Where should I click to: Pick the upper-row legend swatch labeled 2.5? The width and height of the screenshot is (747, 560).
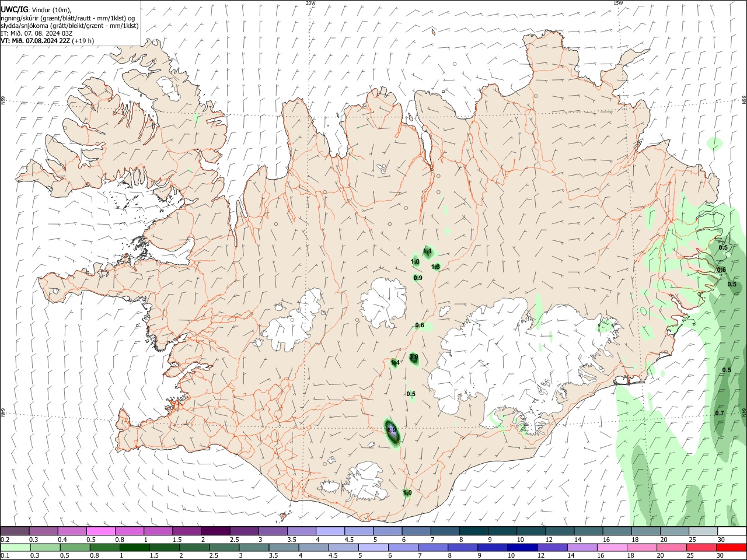click(x=244, y=531)
